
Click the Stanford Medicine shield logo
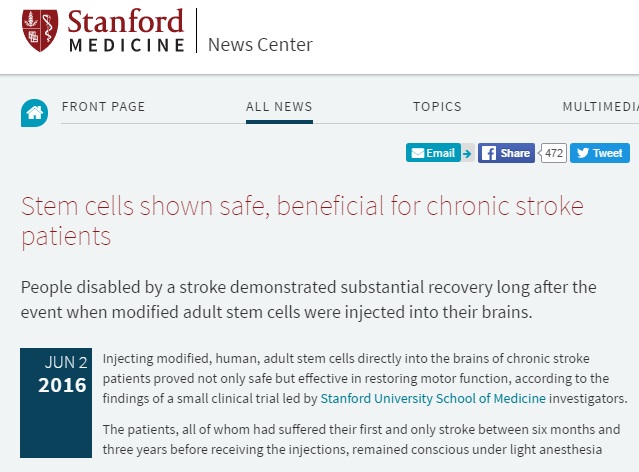(39, 29)
